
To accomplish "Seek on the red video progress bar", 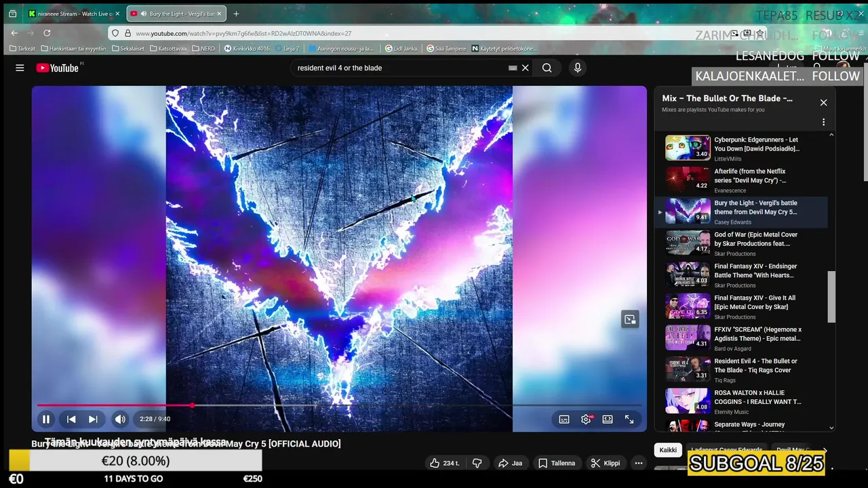I will [339, 405].
